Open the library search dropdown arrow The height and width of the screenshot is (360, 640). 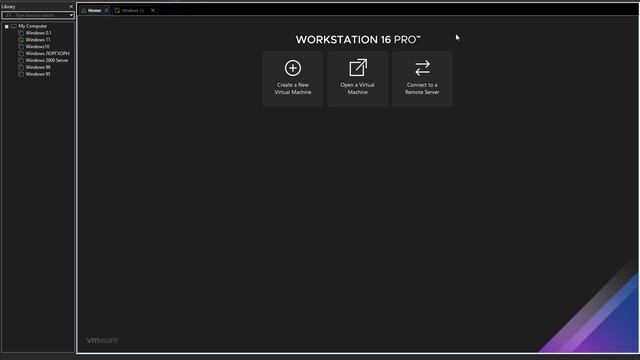tap(71, 16)
